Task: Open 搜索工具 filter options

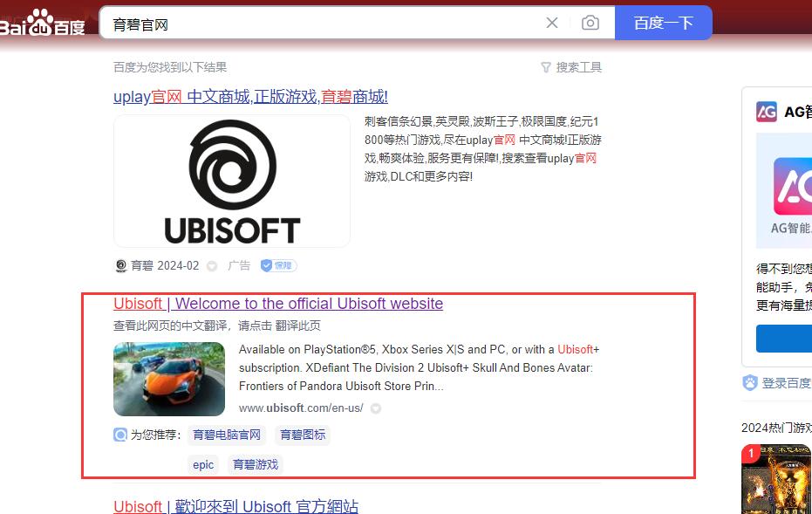Action: click(572, 67)
